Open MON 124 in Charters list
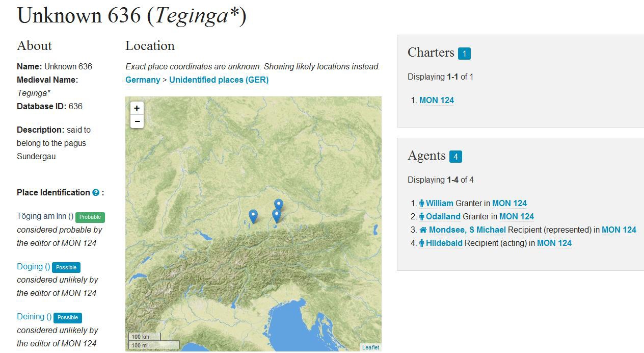This screenshot has width=644, height=353. (436, 100)
